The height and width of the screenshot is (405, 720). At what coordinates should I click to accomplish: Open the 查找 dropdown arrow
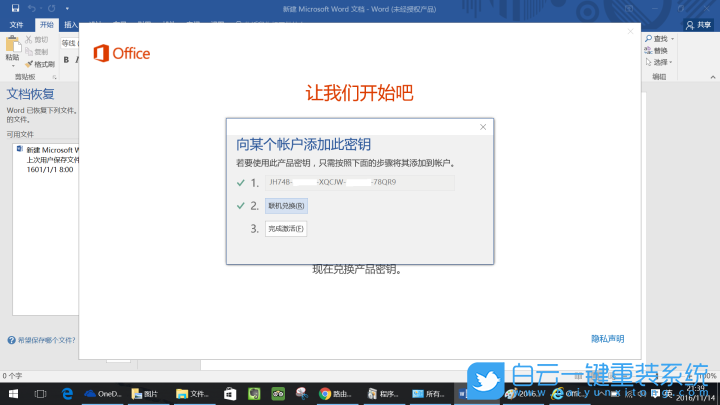click(x=673, y=39)
